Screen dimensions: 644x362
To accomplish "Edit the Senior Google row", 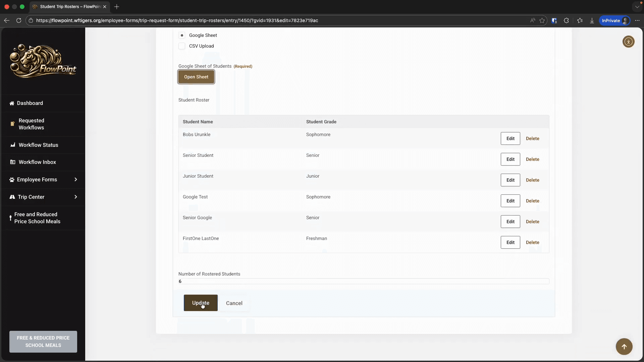I will (510, 222).
